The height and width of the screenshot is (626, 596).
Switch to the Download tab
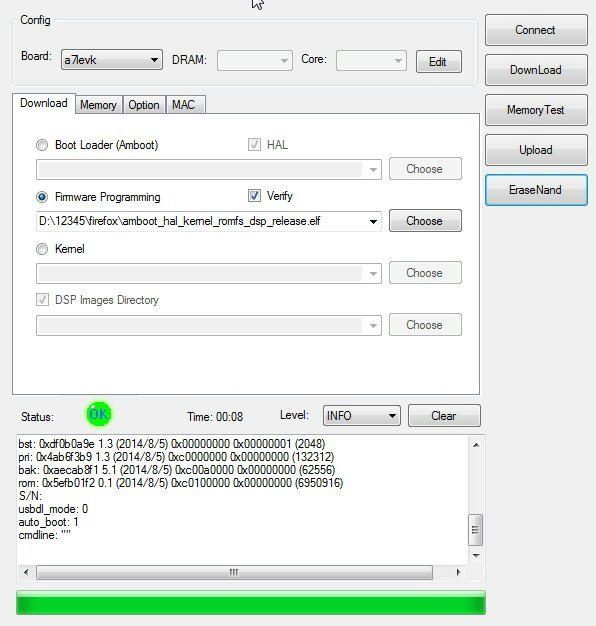tap(44, 103)
